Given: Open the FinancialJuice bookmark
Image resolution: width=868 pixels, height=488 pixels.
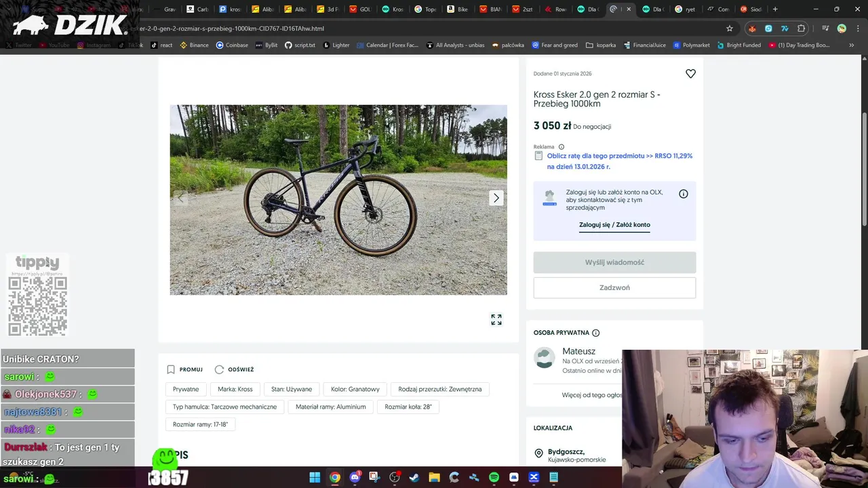Looking at the screenshot, I should 644,45.
